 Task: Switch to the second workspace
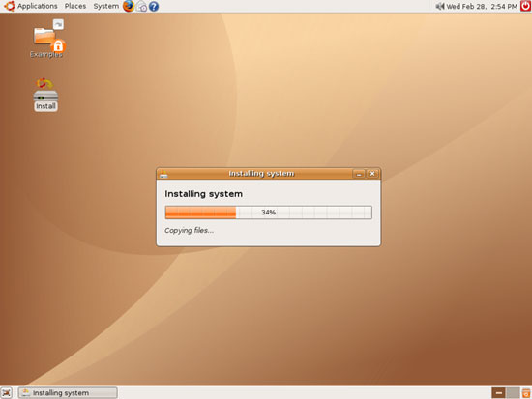click(x=513, y=393)
